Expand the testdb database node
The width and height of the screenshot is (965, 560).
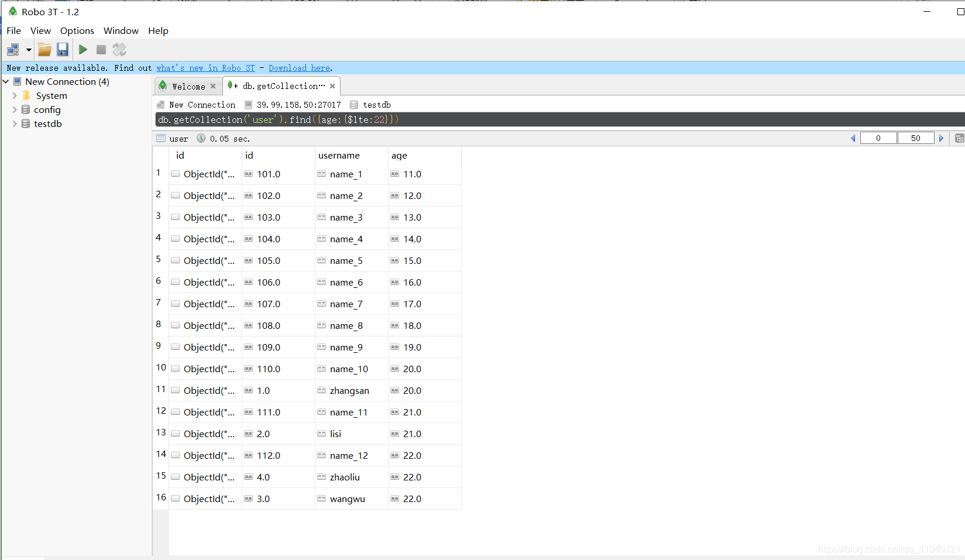pyautogui.click(x=15, y=123)
